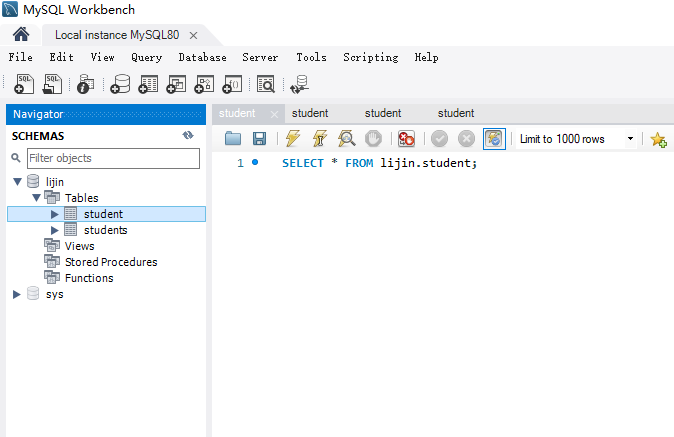
Task: Open the object inspector info icon
Action: [86, 84]
